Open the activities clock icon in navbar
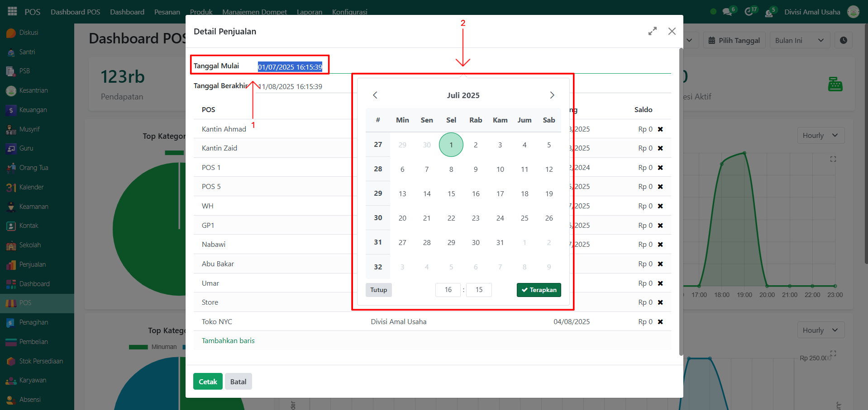This screenshot has width=868, height=410. (749, 12)
